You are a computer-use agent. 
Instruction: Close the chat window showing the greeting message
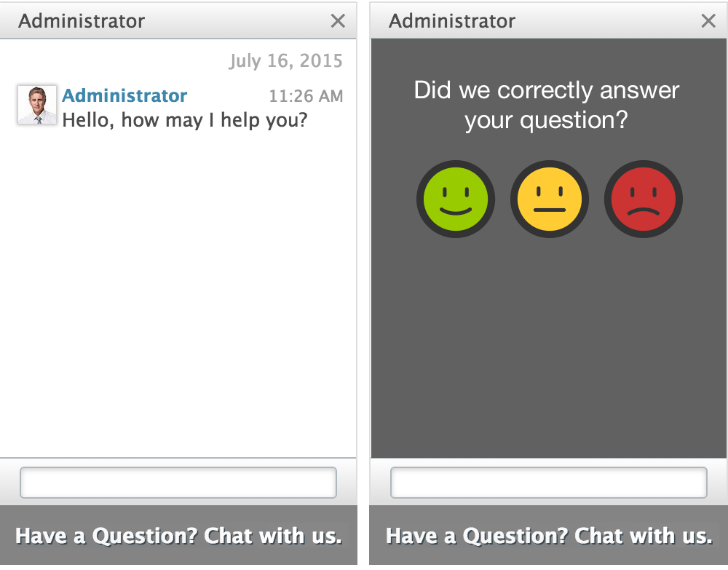pyautogui.click(x=338, y=21)
